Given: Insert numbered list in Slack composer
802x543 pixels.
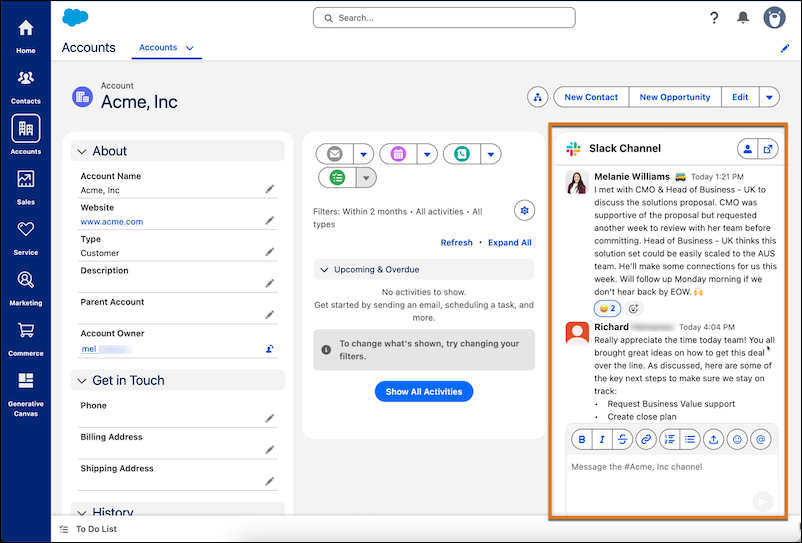Looking at the screenshot, I should [x=670, y=439].
